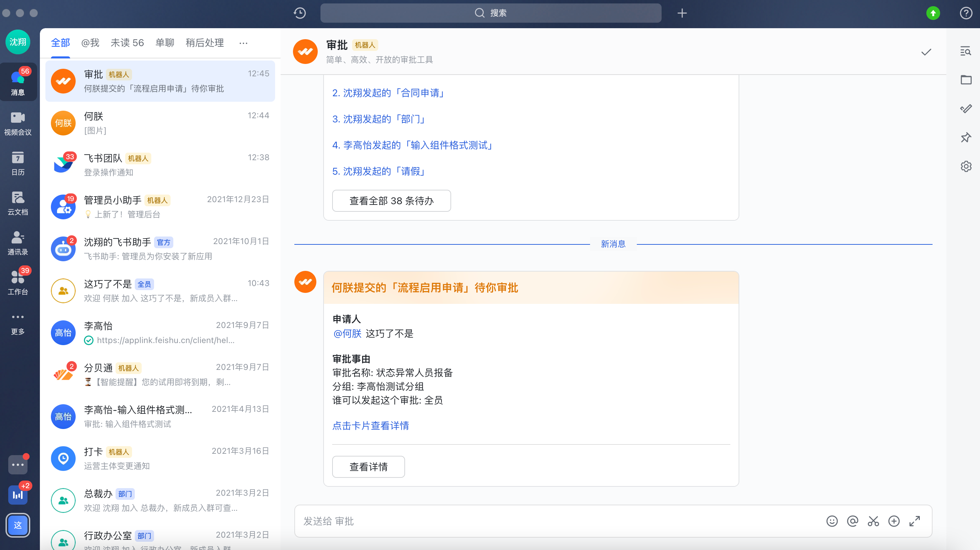The image size is (980, 550).
Task: Open link 沈翔发起的「请假」
Action: (379, 171)
